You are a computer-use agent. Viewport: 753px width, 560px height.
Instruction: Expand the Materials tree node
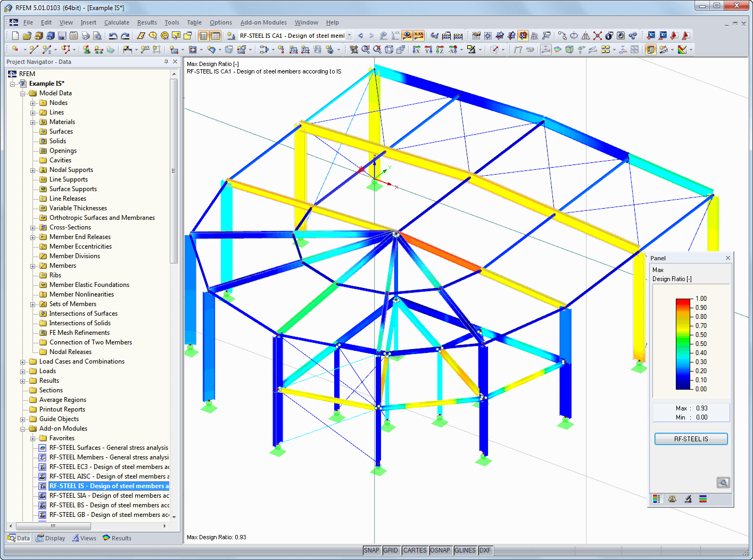pos(33,122)
